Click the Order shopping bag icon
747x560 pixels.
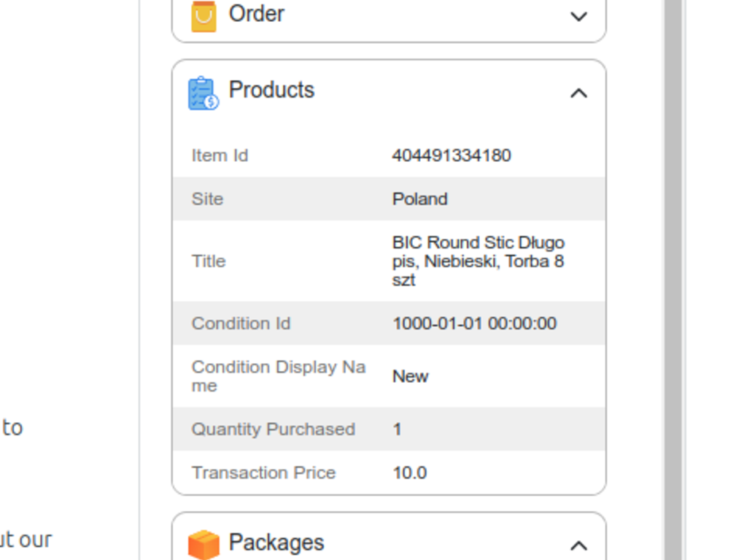pyautogui.click(x=204, y=15)
